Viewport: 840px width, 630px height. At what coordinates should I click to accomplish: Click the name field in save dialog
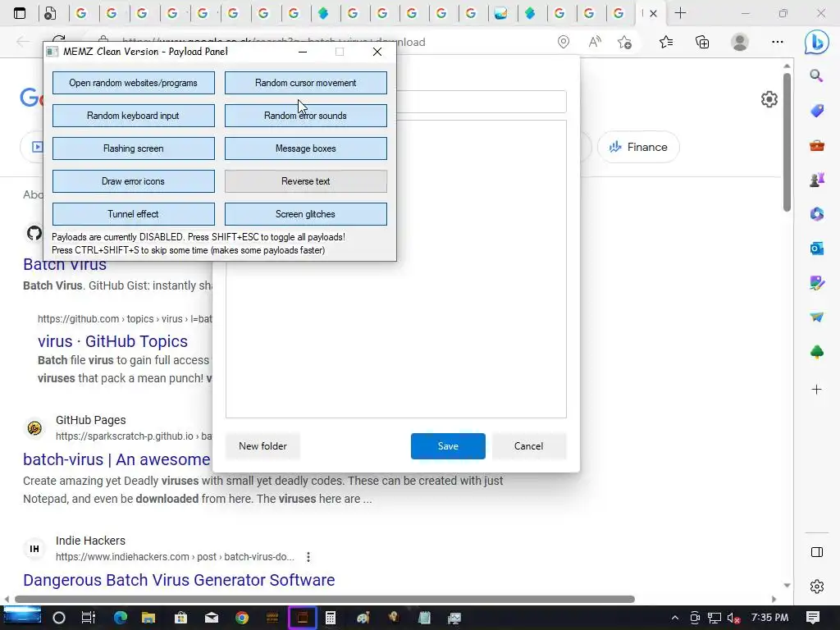pyautogui.click(x=481, y=102)
